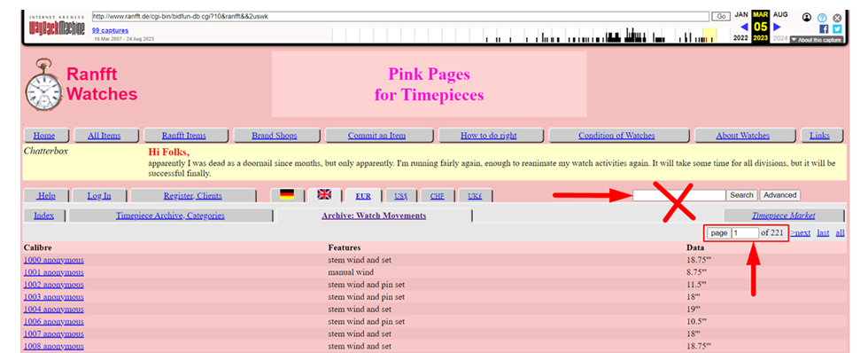
Task: Expand the About this capture dropdown
Action: pyautogui.click(x=817, y=40)
